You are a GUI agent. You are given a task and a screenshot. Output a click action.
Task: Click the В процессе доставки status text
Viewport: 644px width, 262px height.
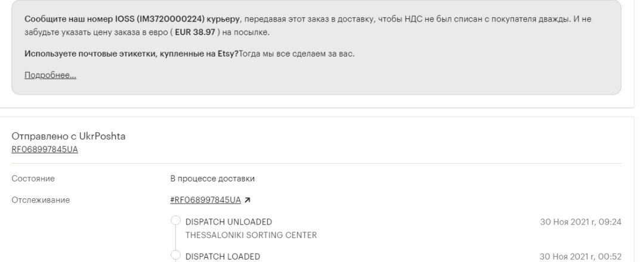pos(212,179)
